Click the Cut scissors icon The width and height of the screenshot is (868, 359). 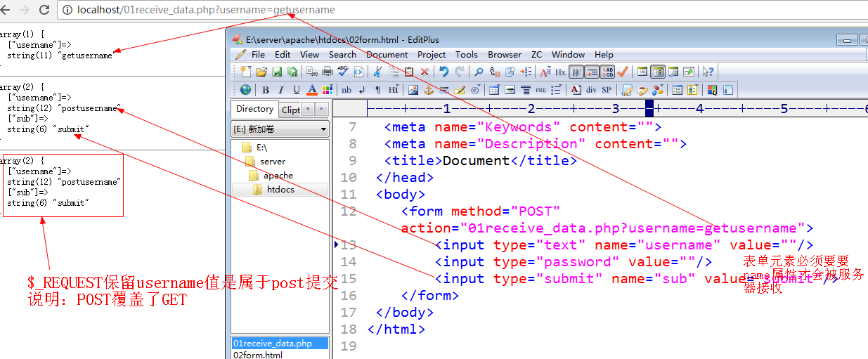(378, 72)
